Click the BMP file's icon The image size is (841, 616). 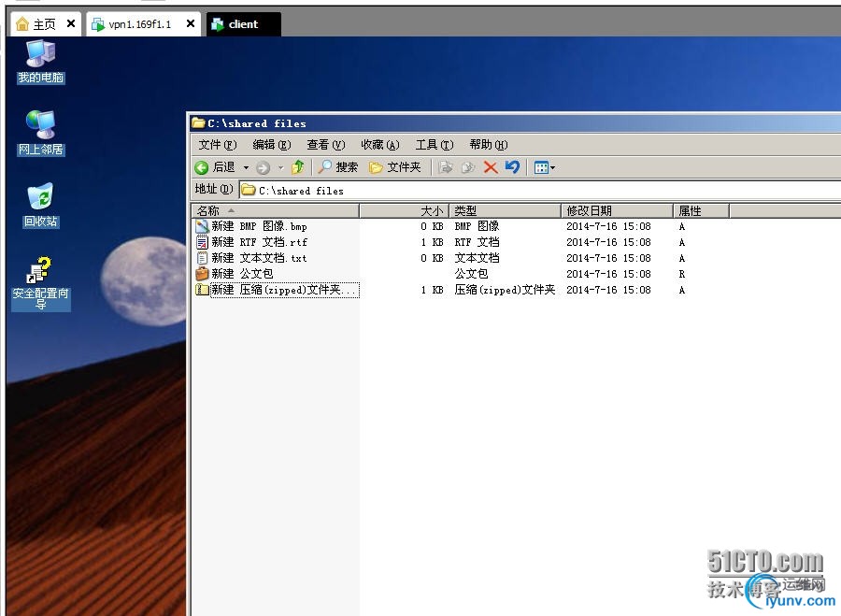coord(202,226)
